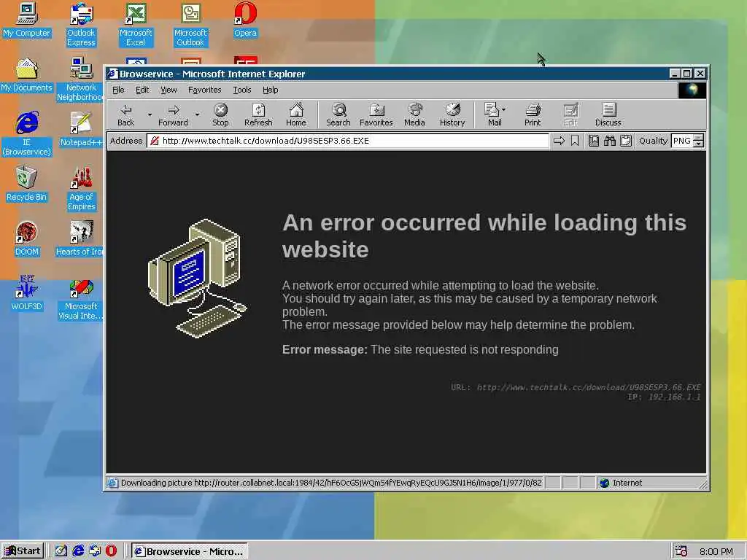
Task: Select Network Neighborhood desktop icon
Action: [x=81, y=79]
